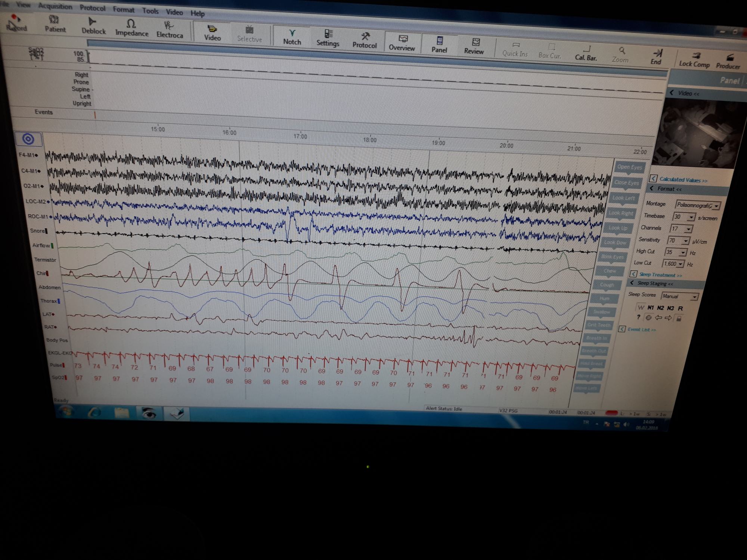Viewport: 747px width, 560px height.
Task: Score epoch as N2
Action: pyautogui.click(x=660, y=308)
